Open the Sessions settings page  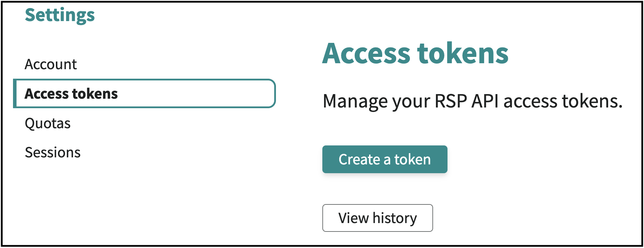pyautogui.click(x=53, y=152)
